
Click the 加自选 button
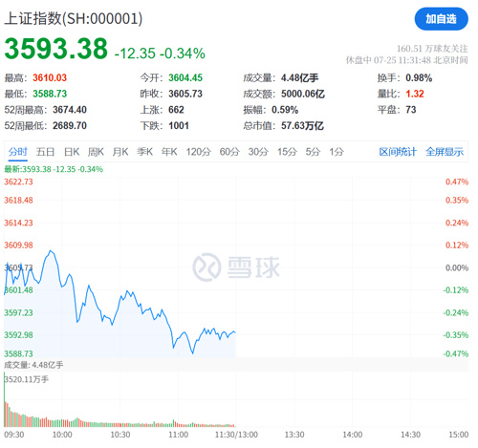tap(441, 19)
